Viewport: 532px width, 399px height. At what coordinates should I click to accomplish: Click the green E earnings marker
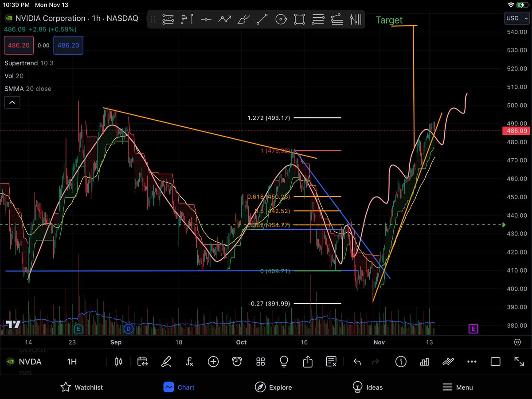tap(78, 329)
